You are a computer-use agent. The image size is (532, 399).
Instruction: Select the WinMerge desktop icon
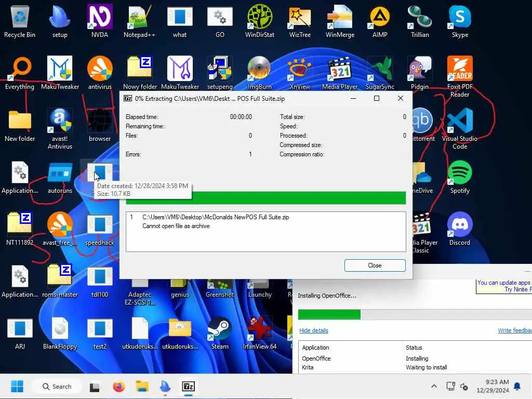[340, 21]
